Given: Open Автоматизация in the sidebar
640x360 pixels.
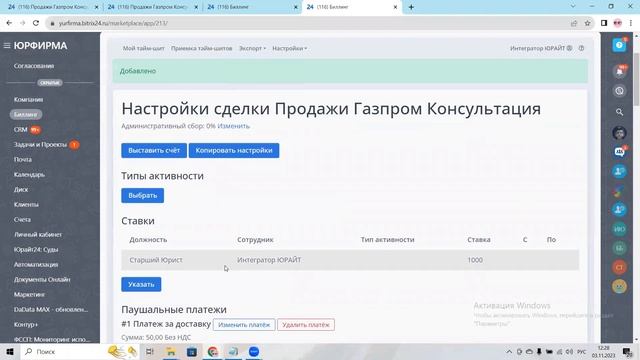Looking at the screenshot, I should pyautogui.click(x=36, y=264).
